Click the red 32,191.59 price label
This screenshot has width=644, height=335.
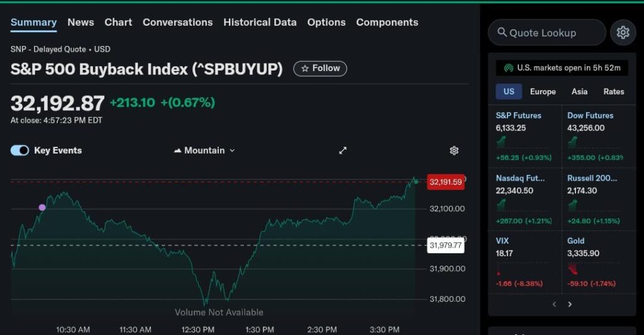(446, 182)
